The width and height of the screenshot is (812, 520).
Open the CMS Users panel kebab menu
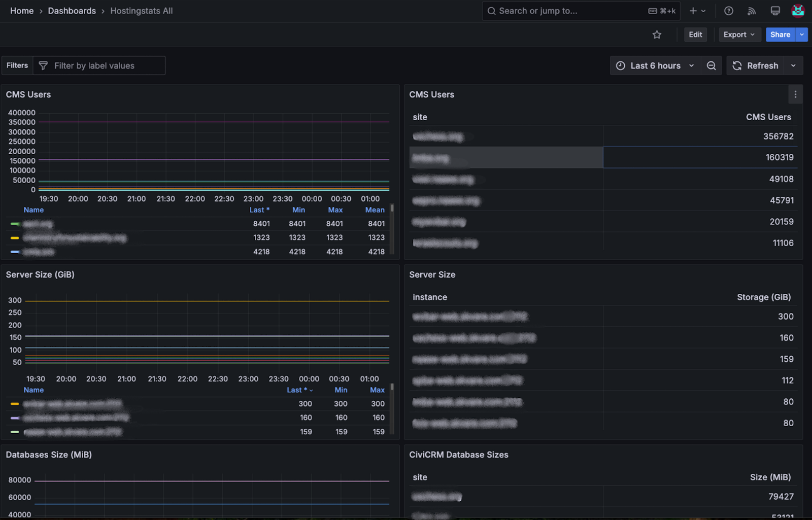click(795, 94)
